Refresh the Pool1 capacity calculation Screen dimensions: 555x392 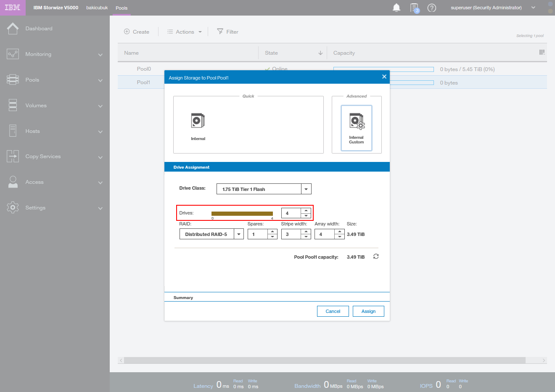[x=376, y=257]
